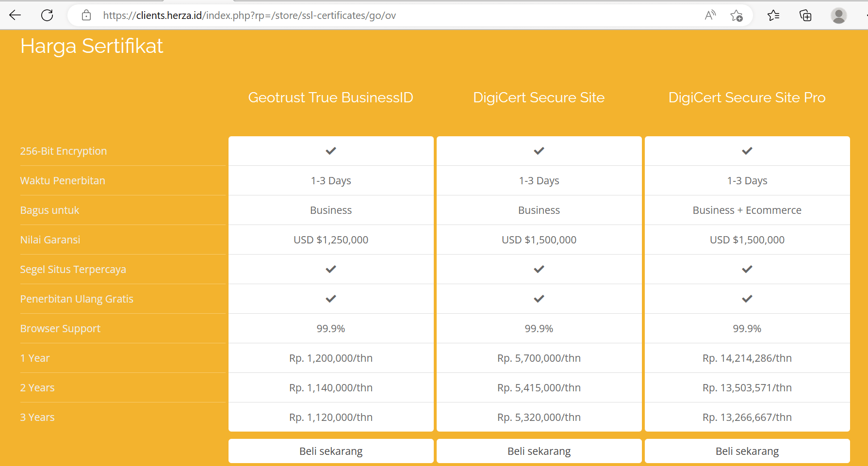Viewport: 868px width, 466px height.
Task: Click the Rp. 5,415,000/thn price
Action: [539, 388]
